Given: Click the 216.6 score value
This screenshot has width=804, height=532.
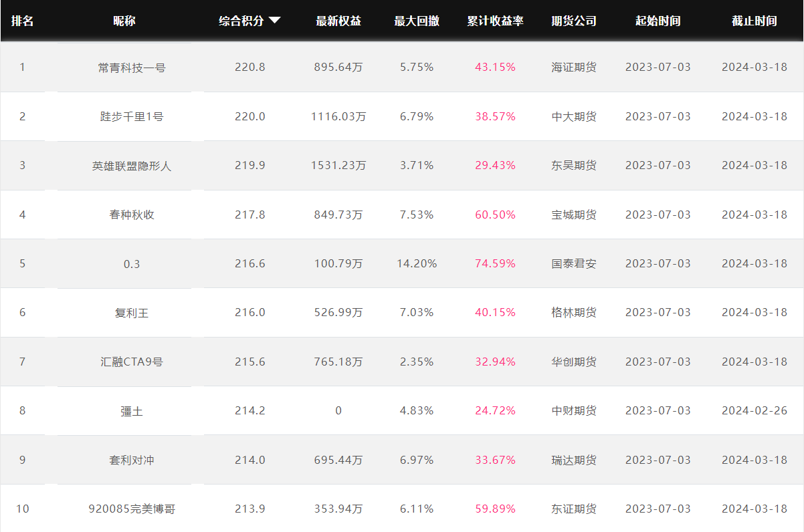Looking at the screenshot, I should point(250,263).
